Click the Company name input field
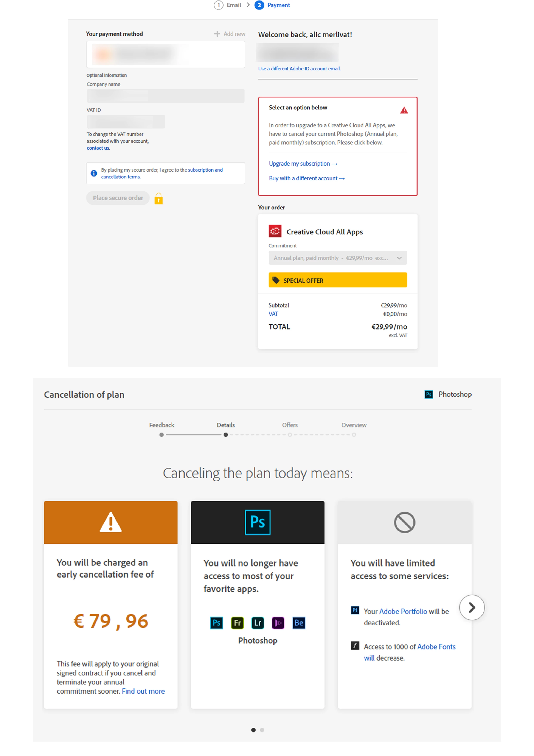This screenshot has width=534, height=756. [x=166, y=96]
